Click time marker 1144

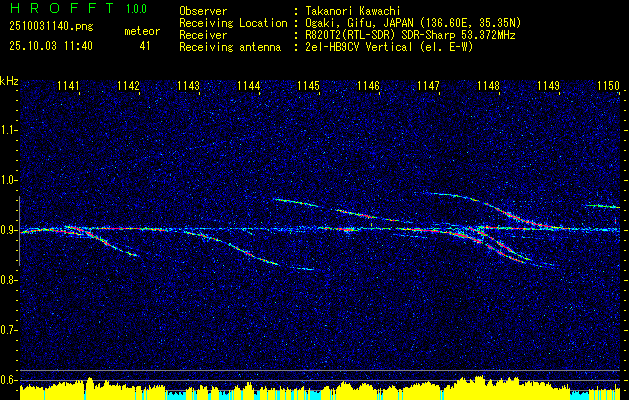click(x=248, y=86)
